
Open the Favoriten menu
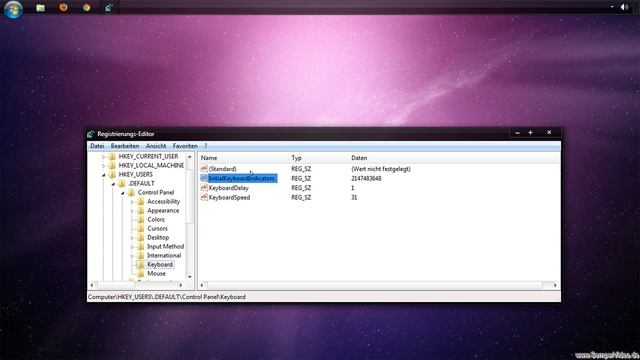(185, 146)
